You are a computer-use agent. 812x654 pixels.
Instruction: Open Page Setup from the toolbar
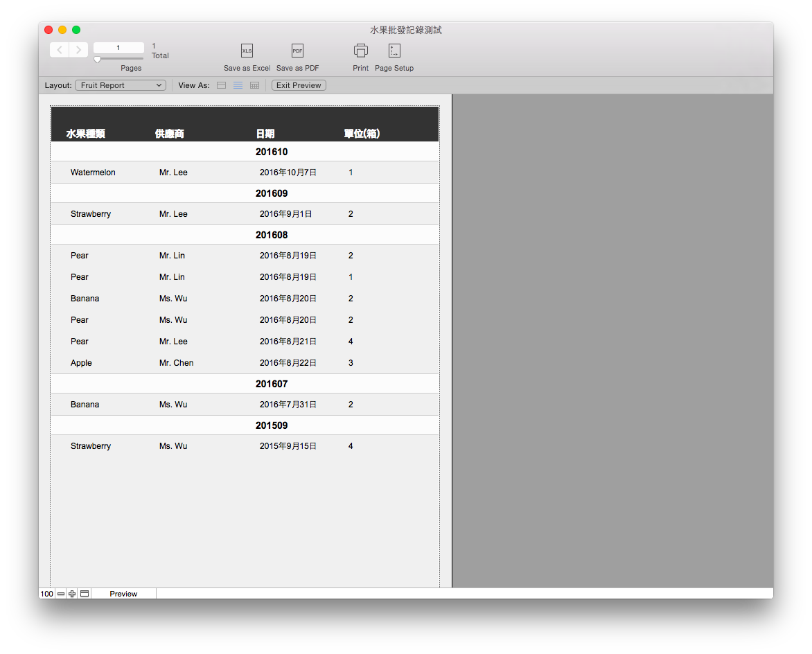(x=395, y=51)
